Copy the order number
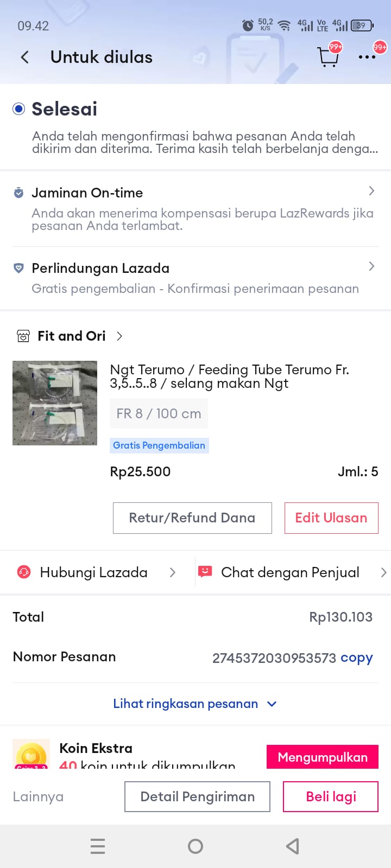 coord(356,658)
